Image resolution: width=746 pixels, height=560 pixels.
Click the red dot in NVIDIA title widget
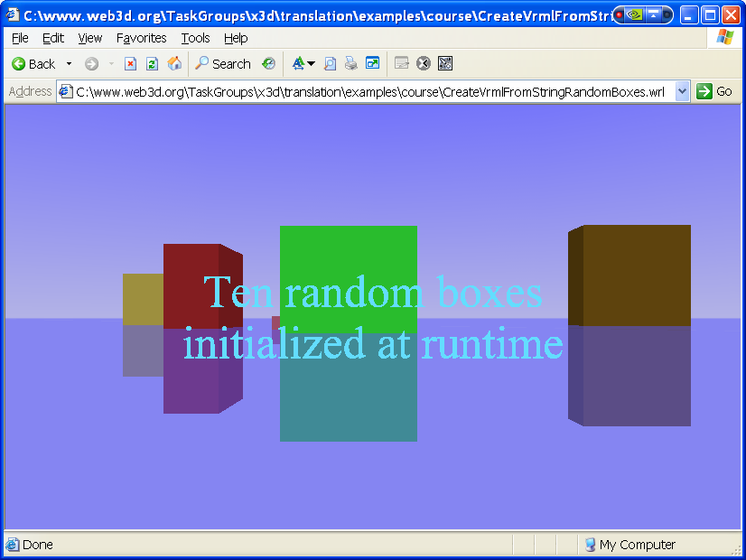click(x=620, y=14)
